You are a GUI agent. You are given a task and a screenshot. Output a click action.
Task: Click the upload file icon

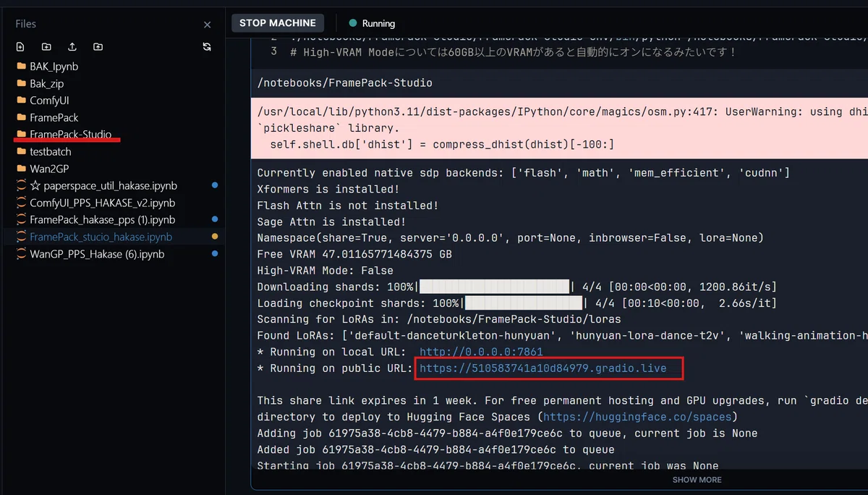72,47
